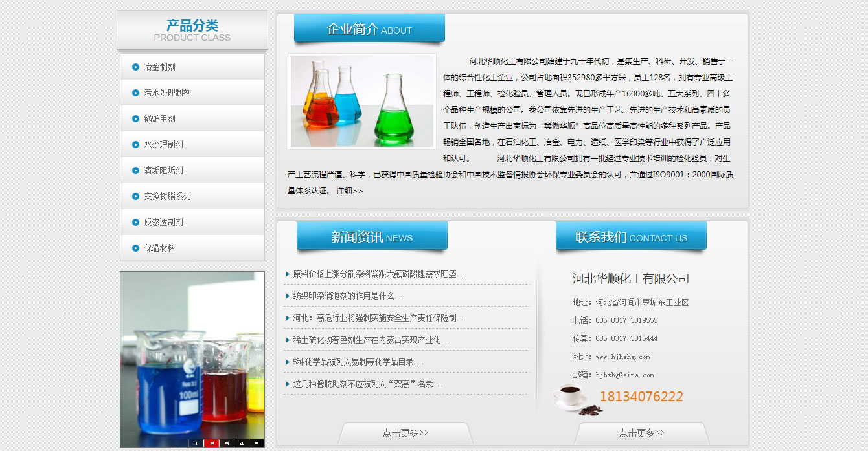Image resolution: width=868 pixels, height=451 pixels.
Task: Select the active slide 2 indicator
Action: pyautogui.click(x=211, y=443)
